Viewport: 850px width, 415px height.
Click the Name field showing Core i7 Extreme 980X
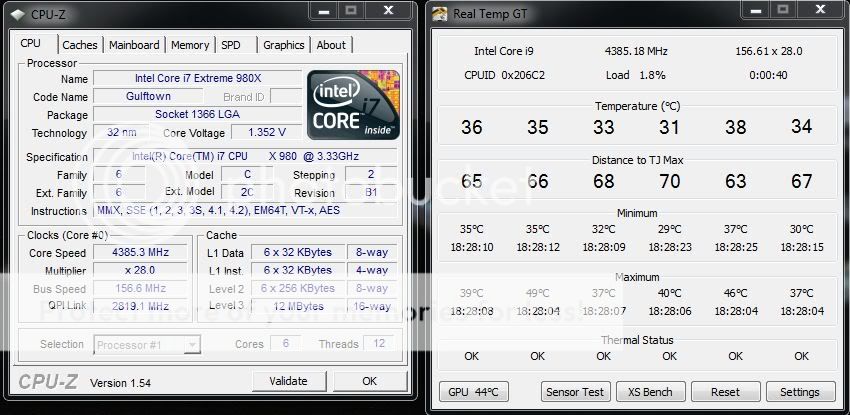198,78
